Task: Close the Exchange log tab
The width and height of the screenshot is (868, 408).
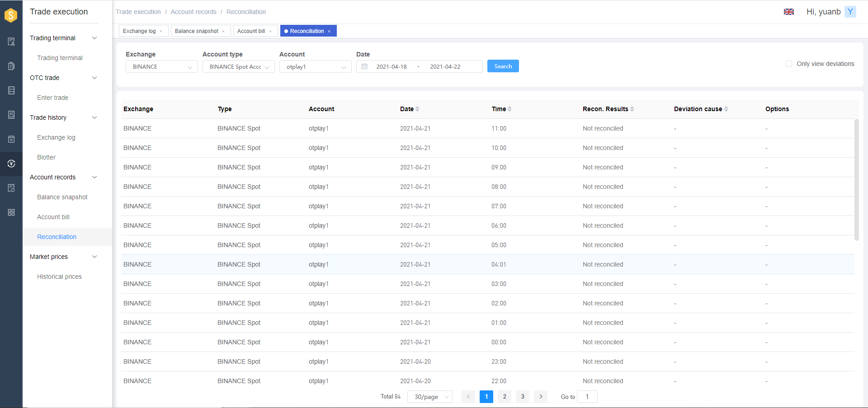Action: (x=161, y=31)
